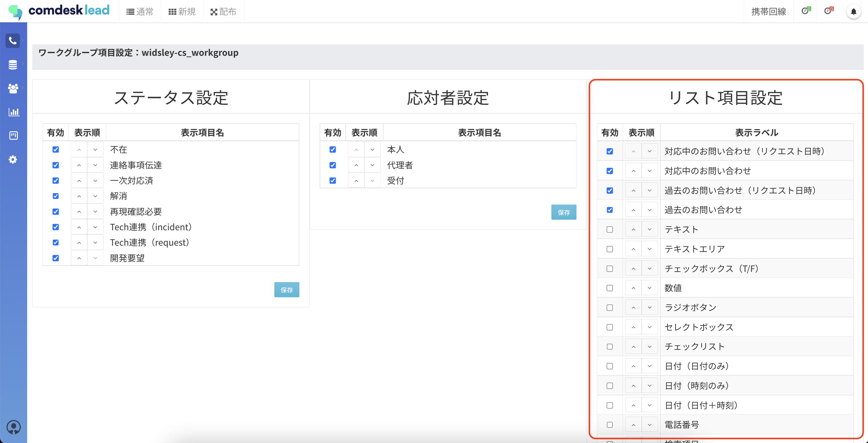Image resolution: width=868 pixels, height=443 pixels.
Task: Switch to the 通常 menu tab
Action: coord(140,12)
